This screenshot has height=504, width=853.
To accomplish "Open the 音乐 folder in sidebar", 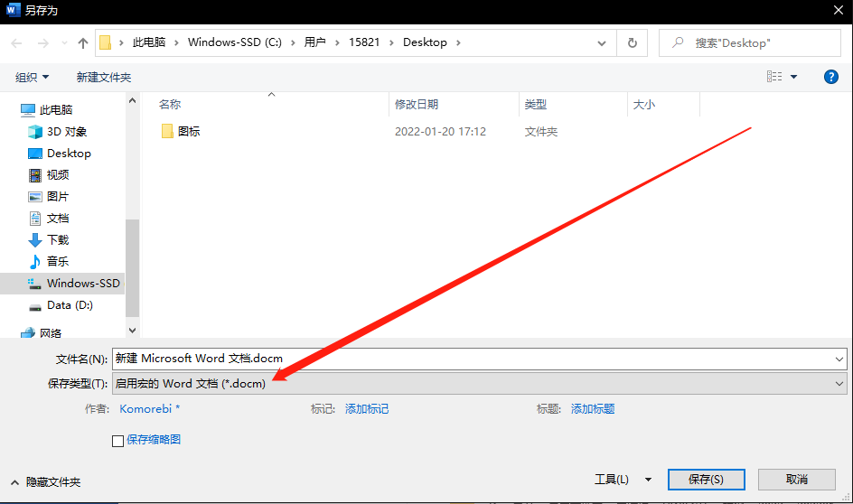I will [57, 261].
